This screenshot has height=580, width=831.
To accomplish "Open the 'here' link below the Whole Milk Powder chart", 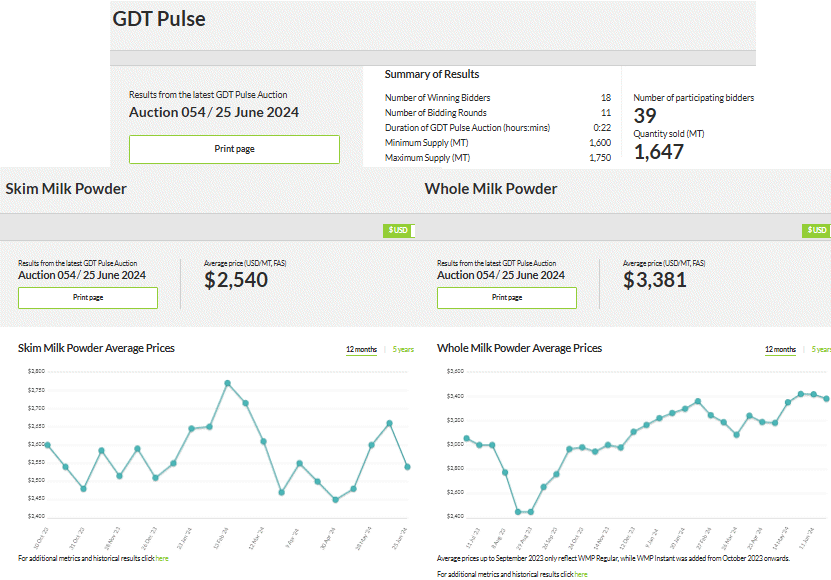I will click(x=581, y=574).
